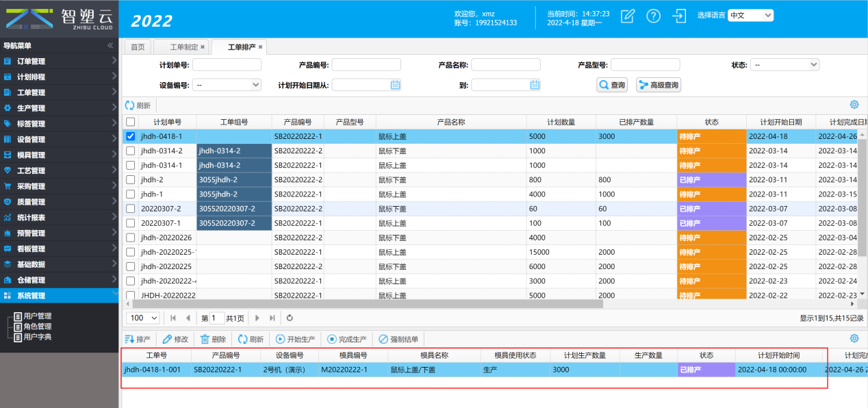This screenshot has height=408, width=868.
Task: Click the 开始生产 button
Action: [x=296, y=339]
